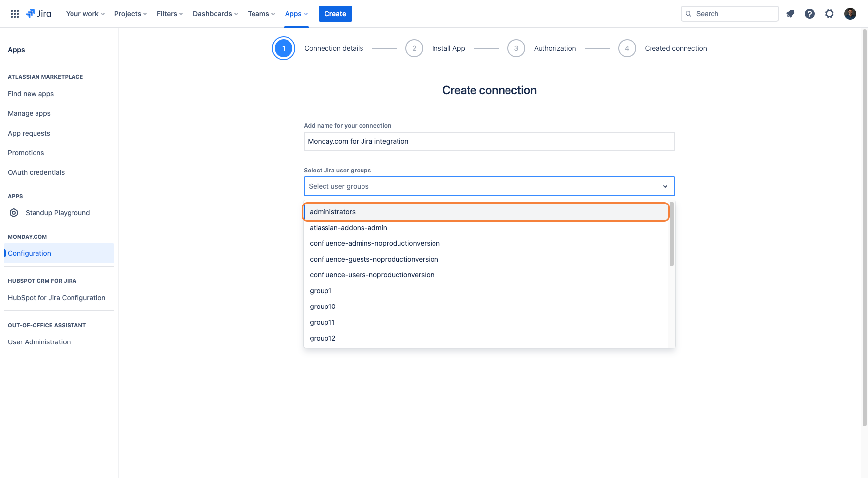Image resolution: width=868 pixels, height=478 pixels.
Task: Click step 1 Connection details circle
Action: (x=284, y=48)
